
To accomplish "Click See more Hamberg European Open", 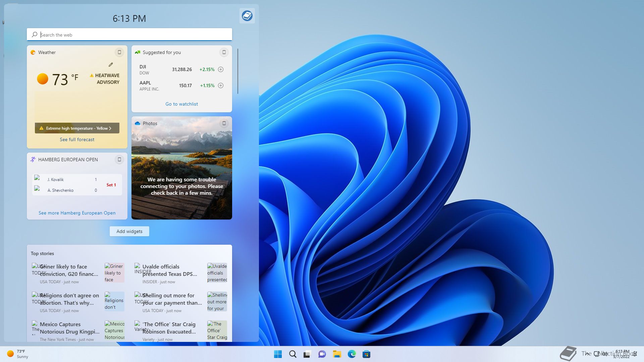I will [77, 213].
